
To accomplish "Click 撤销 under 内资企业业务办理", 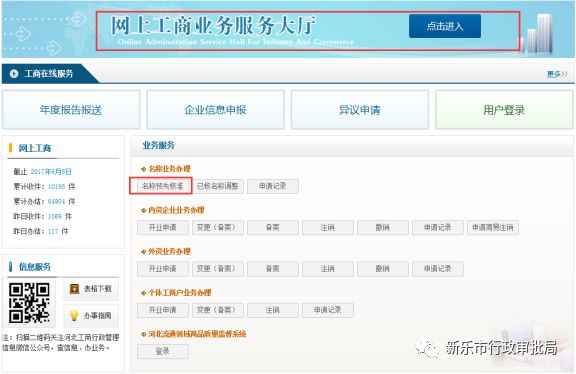I will pyautogui.click(x=383, y=228).
